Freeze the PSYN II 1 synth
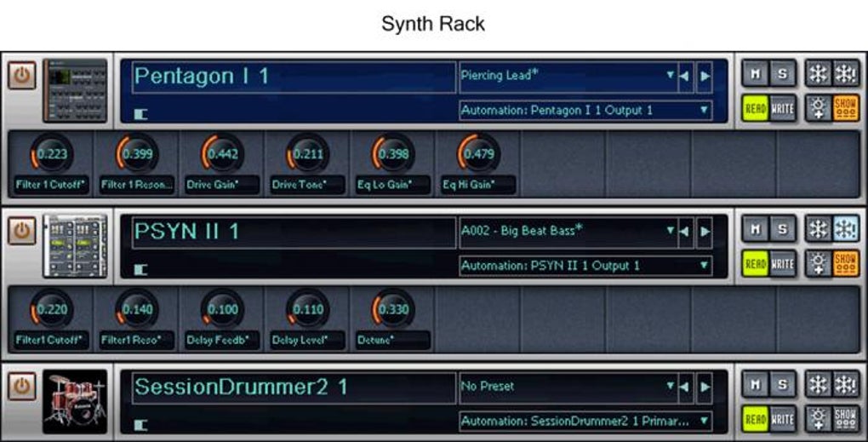Image resolution: width=868 pixels, height=442 pixels. click(818, 229)
